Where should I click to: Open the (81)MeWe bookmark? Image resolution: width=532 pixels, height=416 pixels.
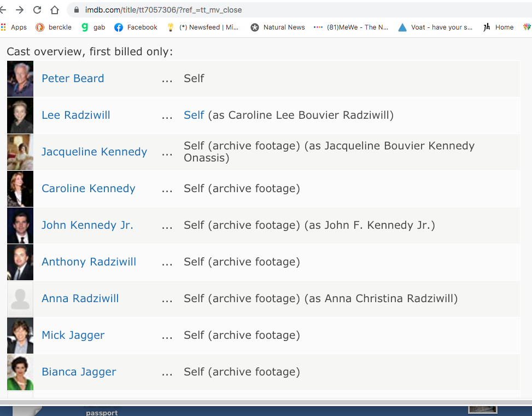click(351, 27)
